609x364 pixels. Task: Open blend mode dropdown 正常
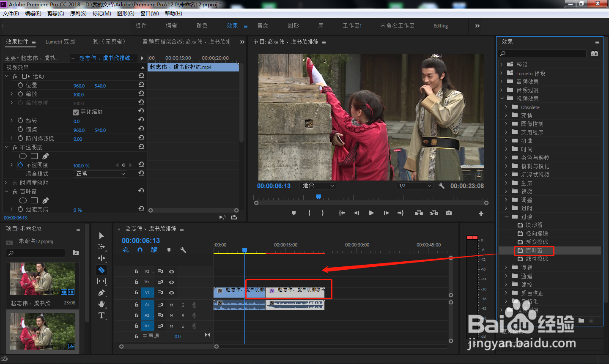(100, 174)
